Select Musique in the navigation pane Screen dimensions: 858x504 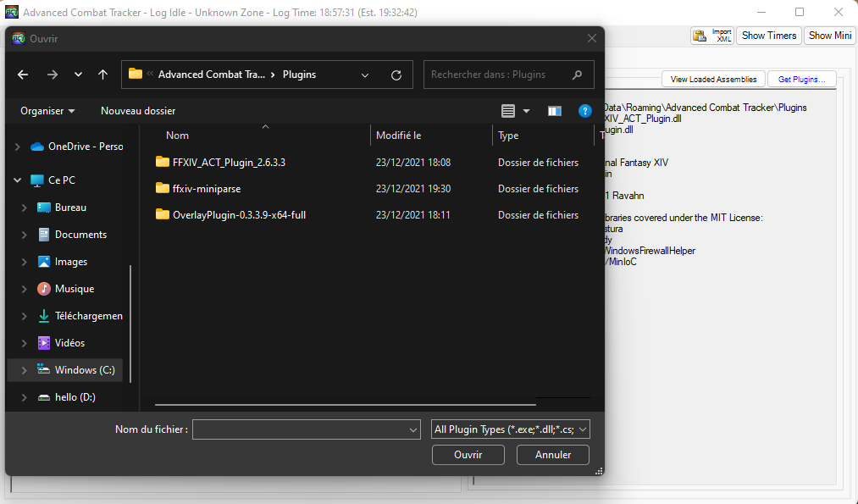pos(75,288)
